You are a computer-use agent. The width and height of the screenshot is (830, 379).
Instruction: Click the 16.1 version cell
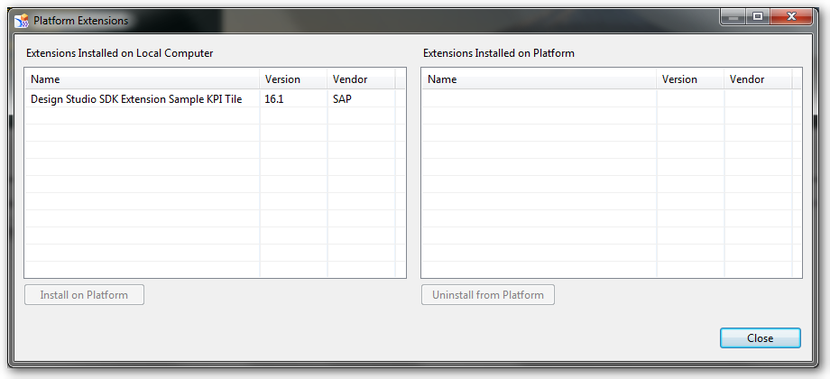click(x=293, y=99)
